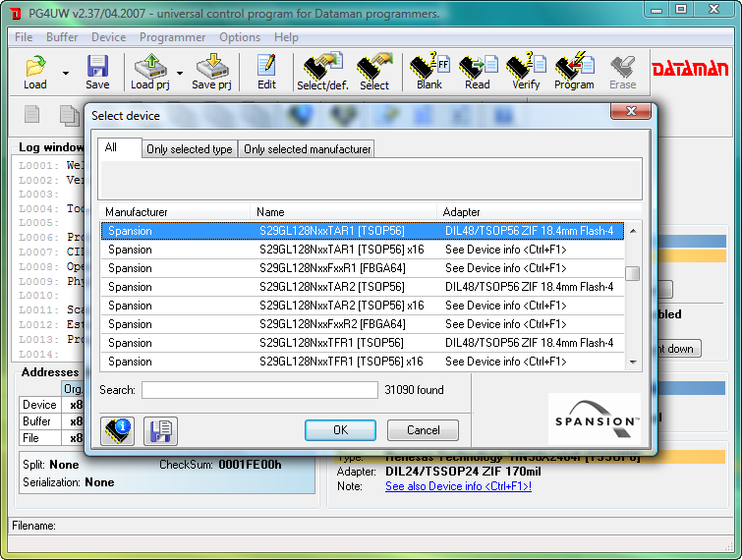This screenshot has height=560, width=742.
Task: Click the Program chip icon
Action: [x=574, y=71]
